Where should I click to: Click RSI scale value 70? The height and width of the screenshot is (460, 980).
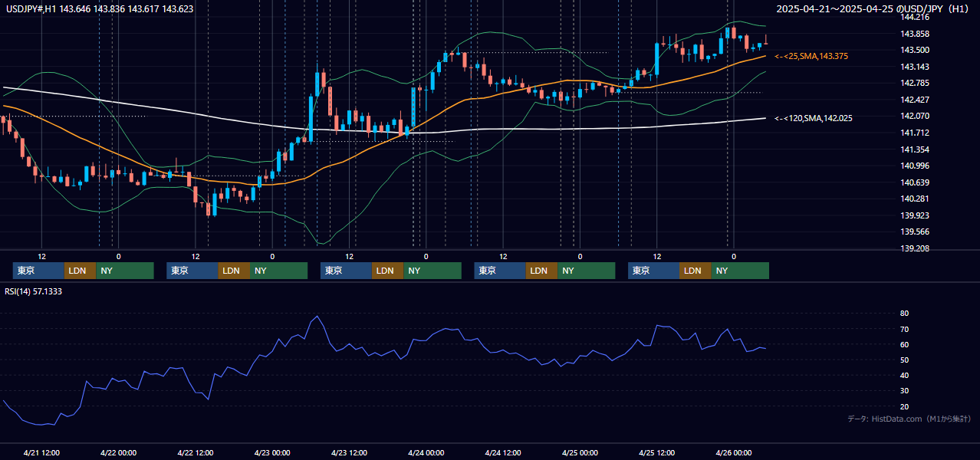tap(904, 329)
